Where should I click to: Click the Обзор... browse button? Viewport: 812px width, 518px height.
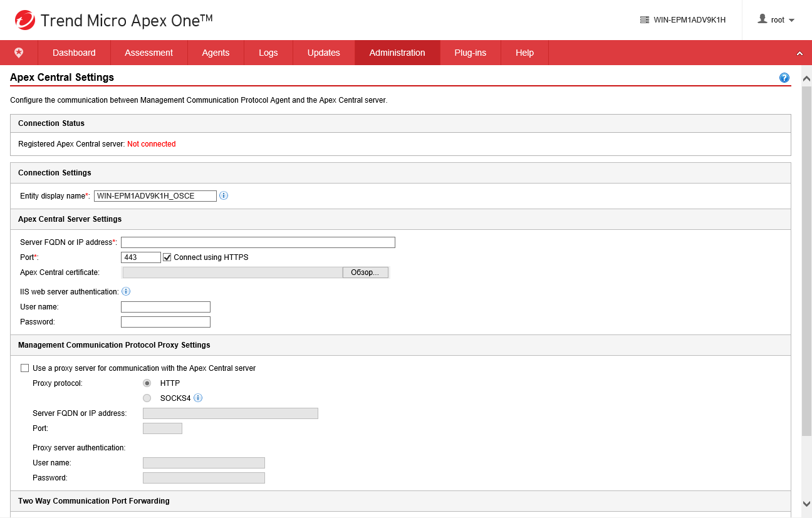(365, 272)
